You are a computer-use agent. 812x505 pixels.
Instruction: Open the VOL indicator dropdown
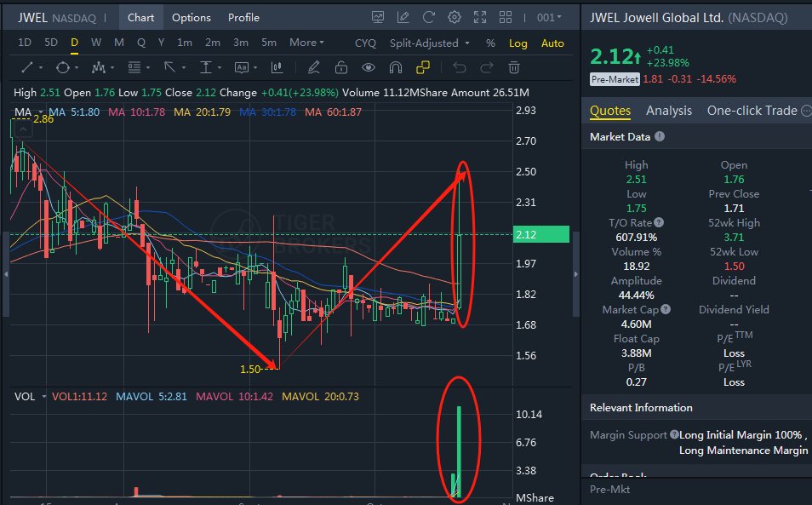(x=44, y=397)
